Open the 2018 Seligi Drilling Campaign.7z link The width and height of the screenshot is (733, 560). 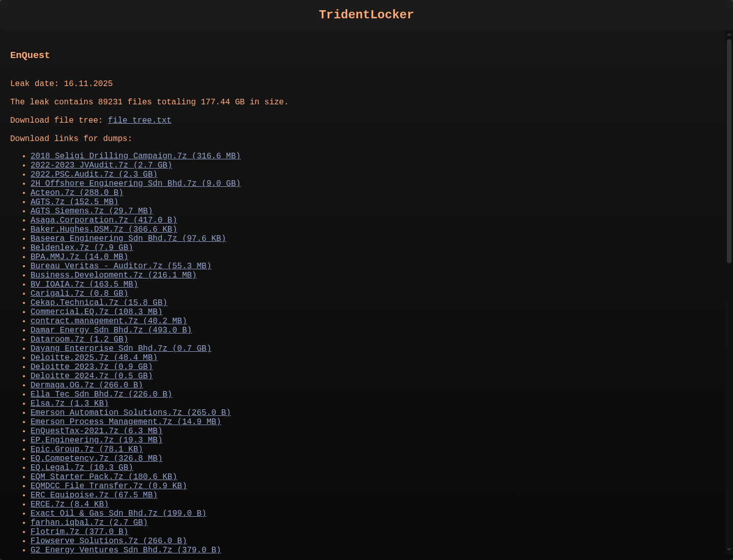(x=135, y=156)
